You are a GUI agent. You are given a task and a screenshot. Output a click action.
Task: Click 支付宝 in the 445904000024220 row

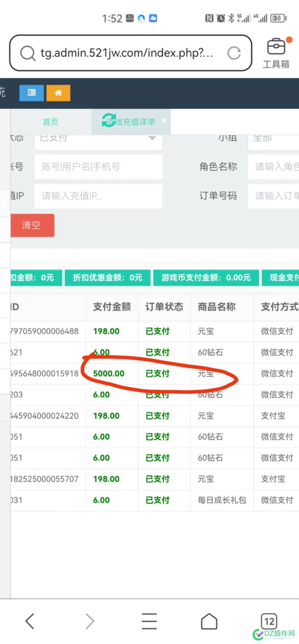click(273, 416)
